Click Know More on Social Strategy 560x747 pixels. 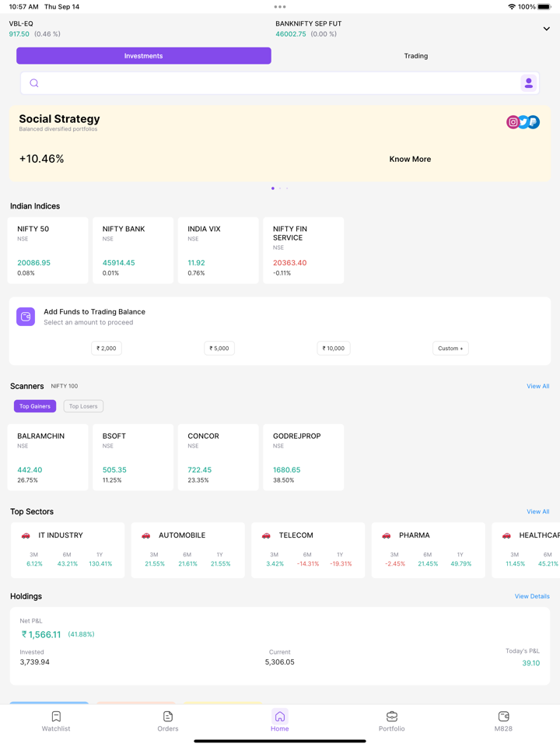tap(410, 159)
